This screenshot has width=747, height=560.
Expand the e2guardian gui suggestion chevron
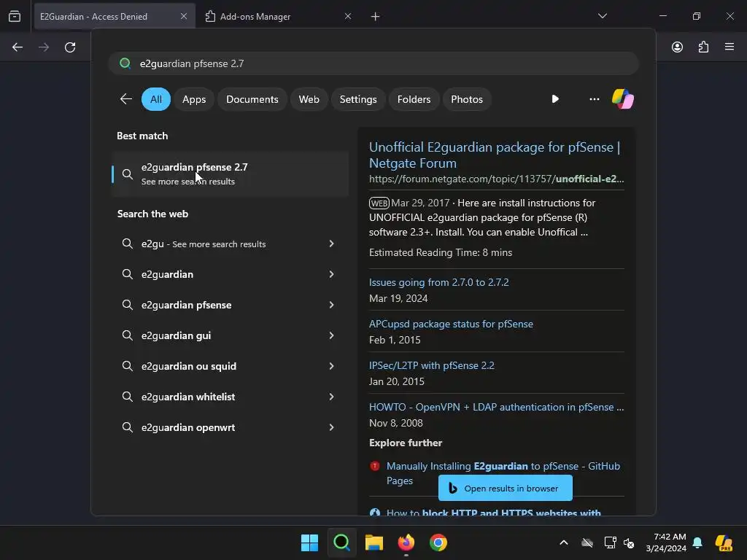[x=332, y=335]
